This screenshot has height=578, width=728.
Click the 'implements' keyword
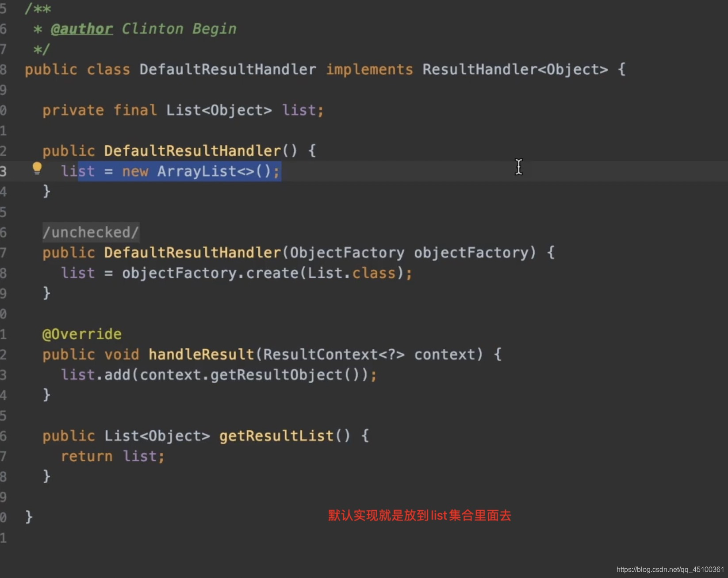369,70
